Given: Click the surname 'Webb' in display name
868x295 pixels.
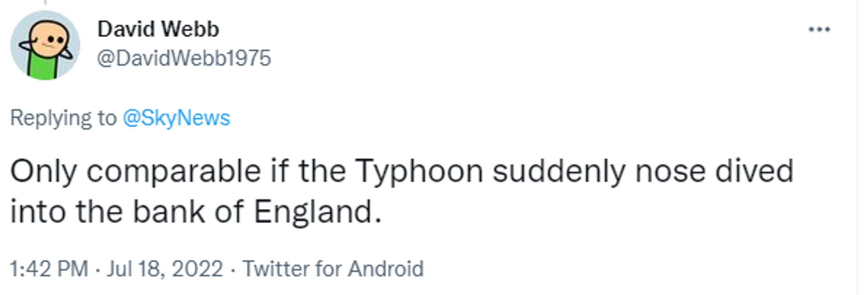Looking at the screenshot, I should point(190,29).
